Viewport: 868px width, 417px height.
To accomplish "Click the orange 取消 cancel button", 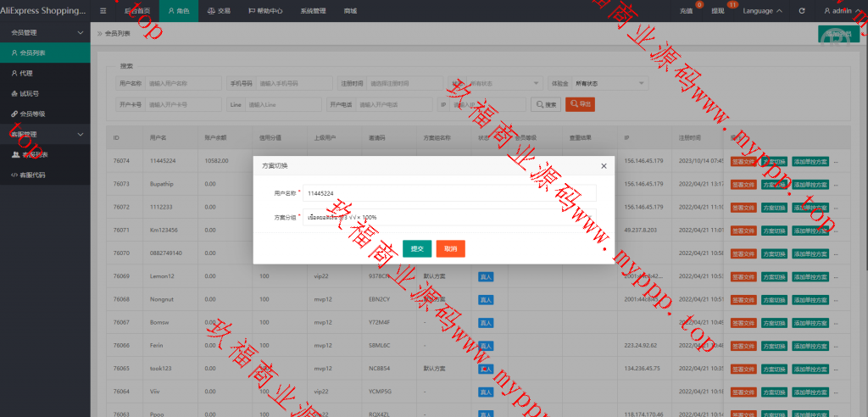I will (450, 249).
